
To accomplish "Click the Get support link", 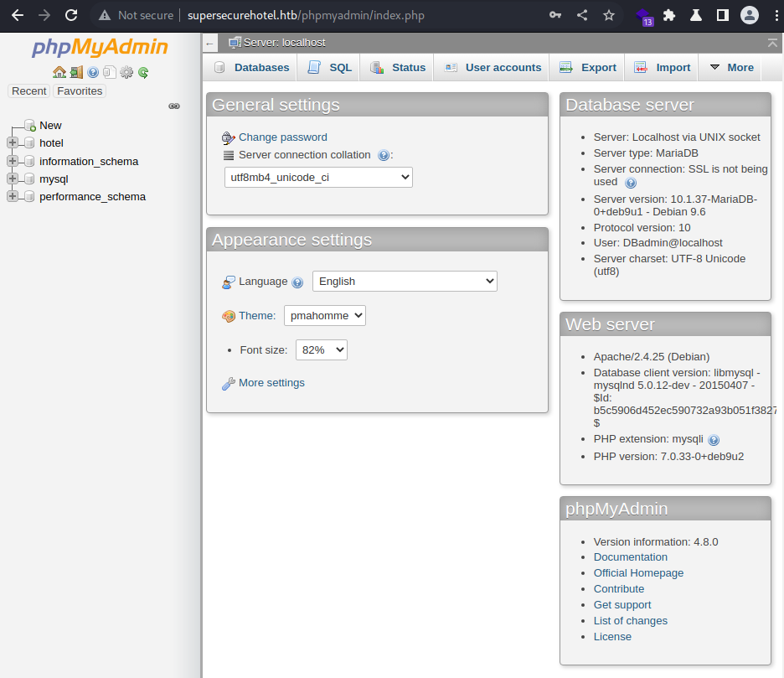I will pos(622,605).
